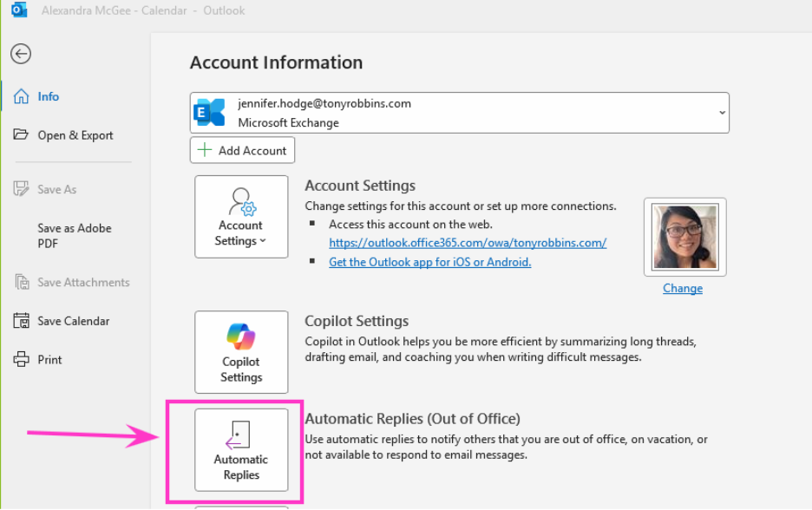
Task: Click the Info home icon
Action: click(x=21, y=96)
